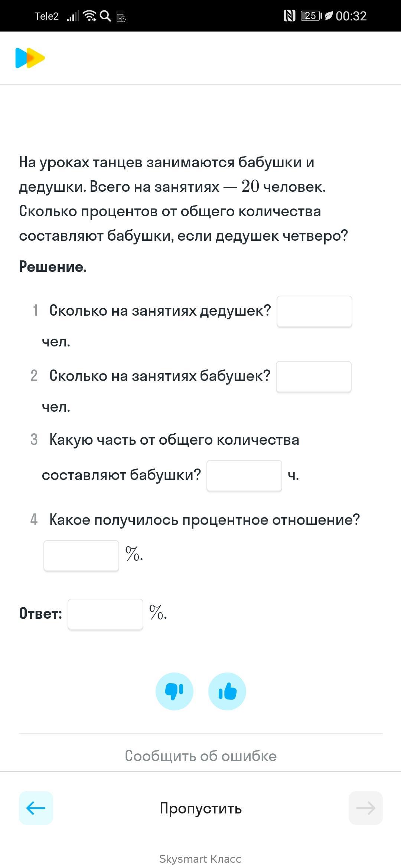
Task: Open the Сообщить об ошибке link
Action: point(200,756)
